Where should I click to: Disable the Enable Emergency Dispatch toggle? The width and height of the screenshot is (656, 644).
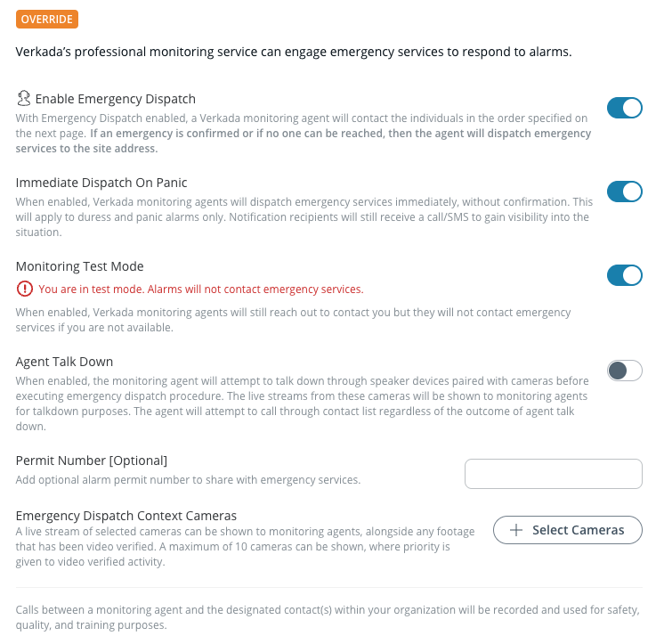624,109
